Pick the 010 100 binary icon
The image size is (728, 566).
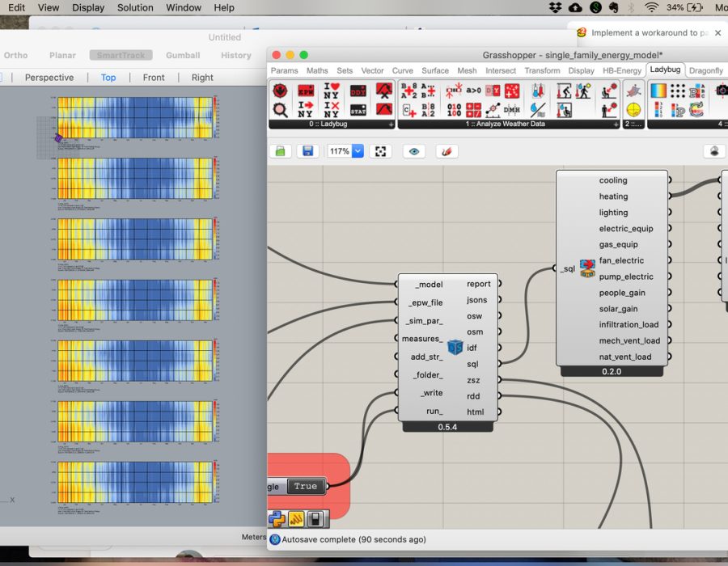454,110
